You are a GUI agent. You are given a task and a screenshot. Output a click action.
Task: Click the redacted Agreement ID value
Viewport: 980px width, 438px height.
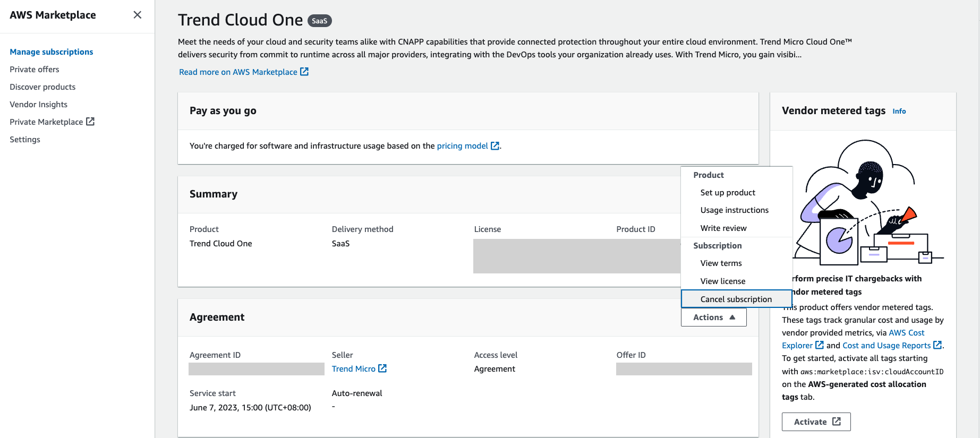click(257, 369)
